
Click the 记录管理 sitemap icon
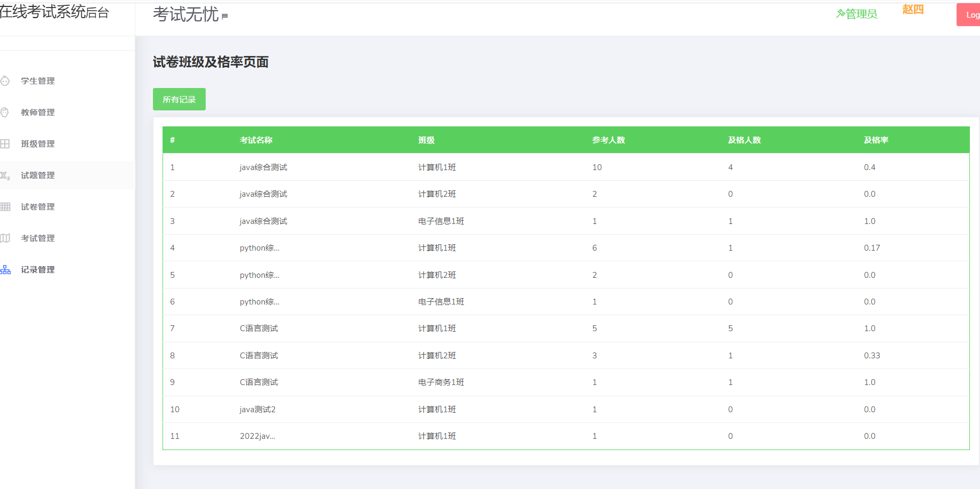pos(5,270)
